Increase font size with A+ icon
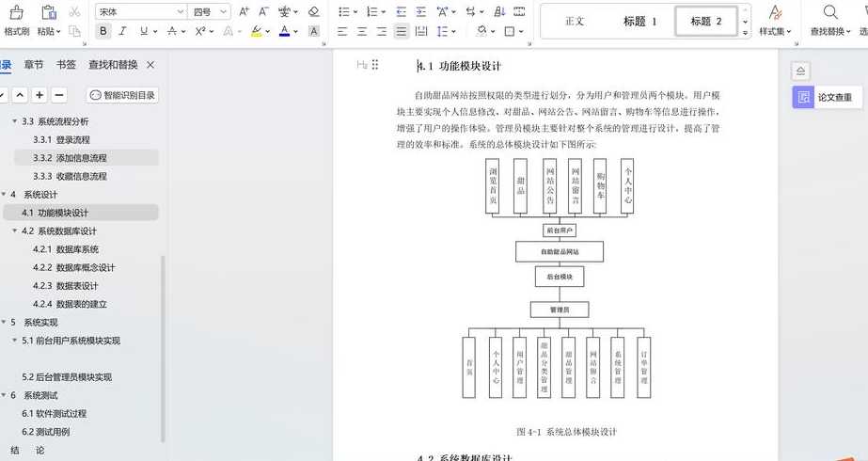 (244, 11)
